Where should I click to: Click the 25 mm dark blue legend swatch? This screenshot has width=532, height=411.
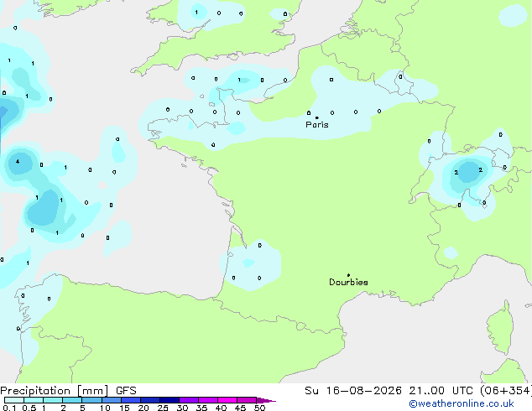tap(170, 400)
